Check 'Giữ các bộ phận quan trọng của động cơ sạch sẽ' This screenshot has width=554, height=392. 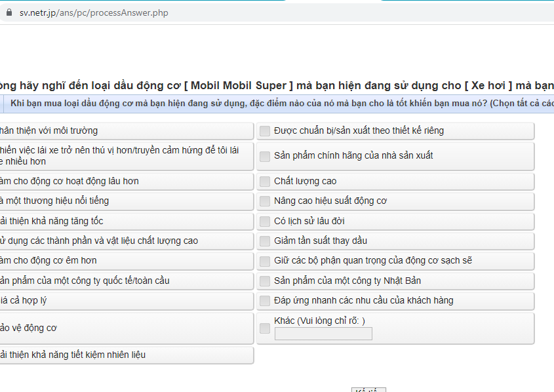(265, 261)
